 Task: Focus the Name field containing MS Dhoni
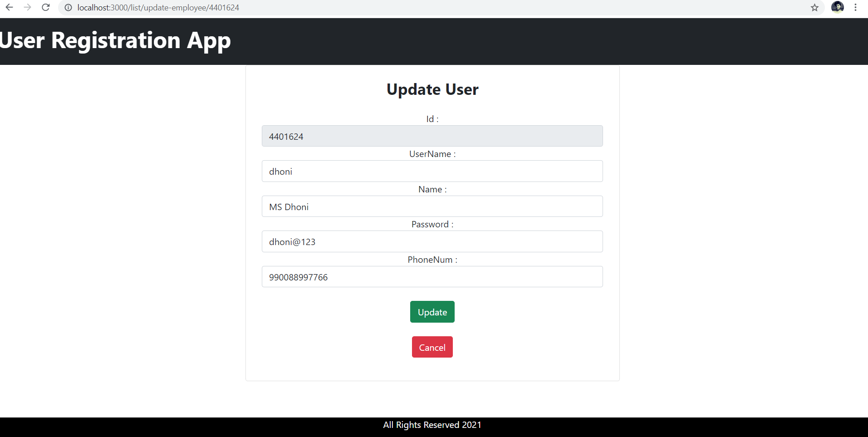432,206
